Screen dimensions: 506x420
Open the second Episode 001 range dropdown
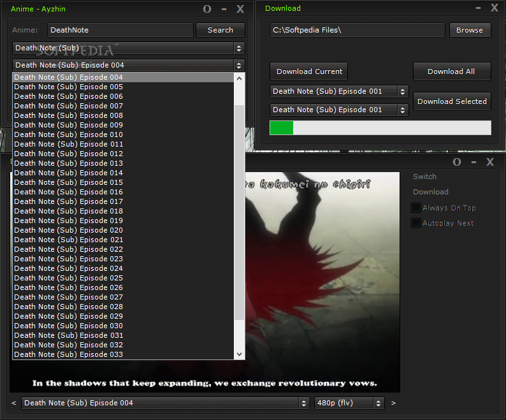point(339,110)
